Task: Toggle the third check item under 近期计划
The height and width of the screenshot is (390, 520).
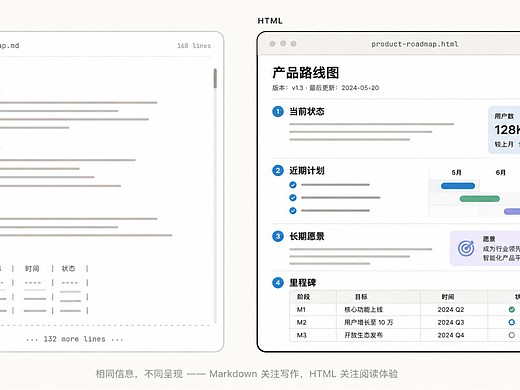Action: [x=293, y=211]
